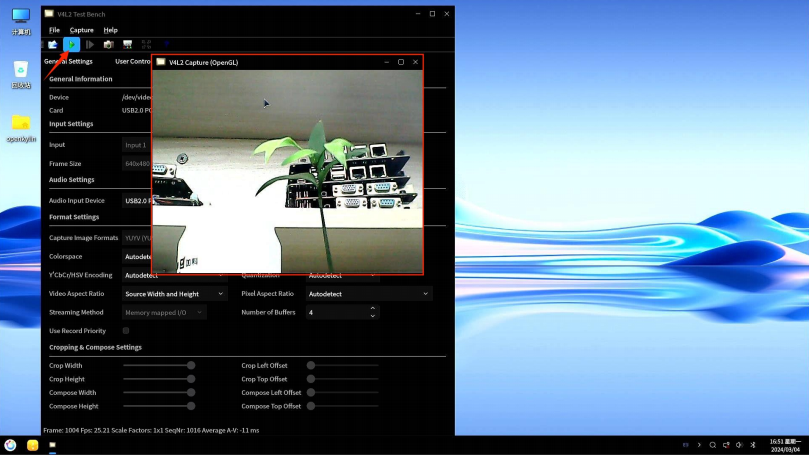Minimize the V4L2 Capture (OpenGL) window

pyautogui.click(x=386, y=62)
